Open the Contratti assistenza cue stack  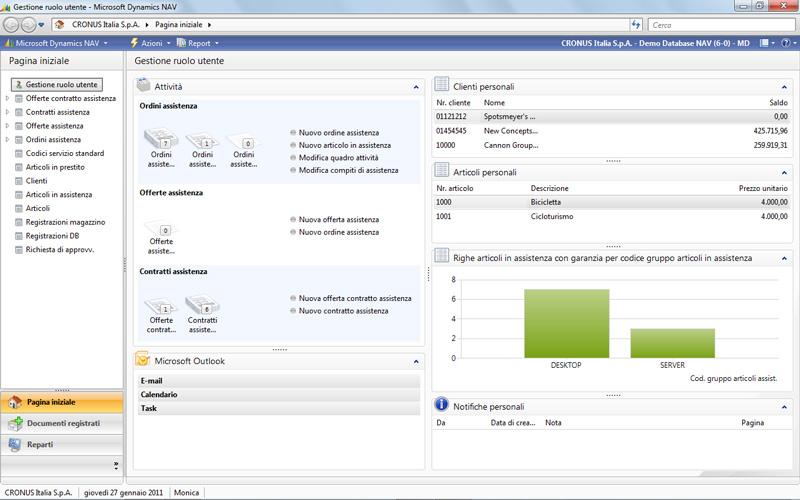203,314
